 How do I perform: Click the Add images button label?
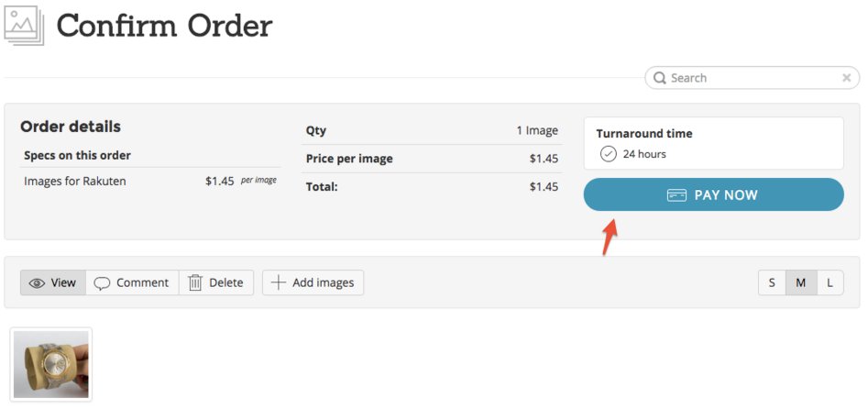point(323,282)
